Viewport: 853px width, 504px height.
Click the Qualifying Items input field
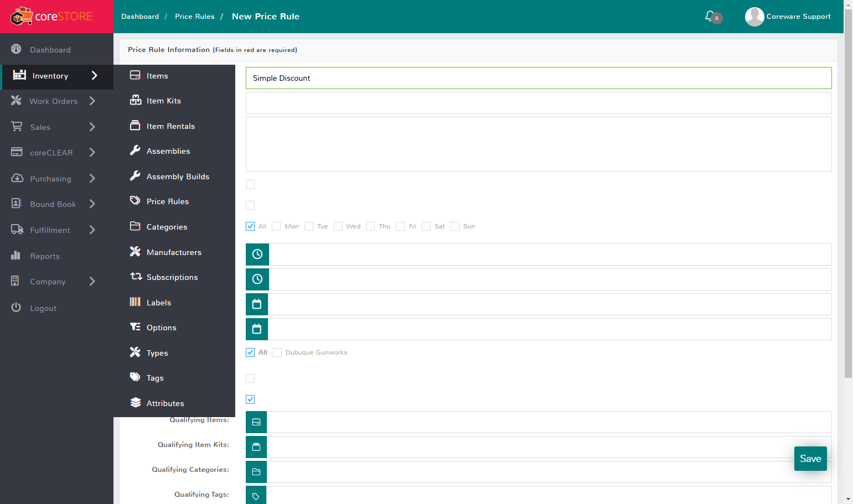(549, 422)
